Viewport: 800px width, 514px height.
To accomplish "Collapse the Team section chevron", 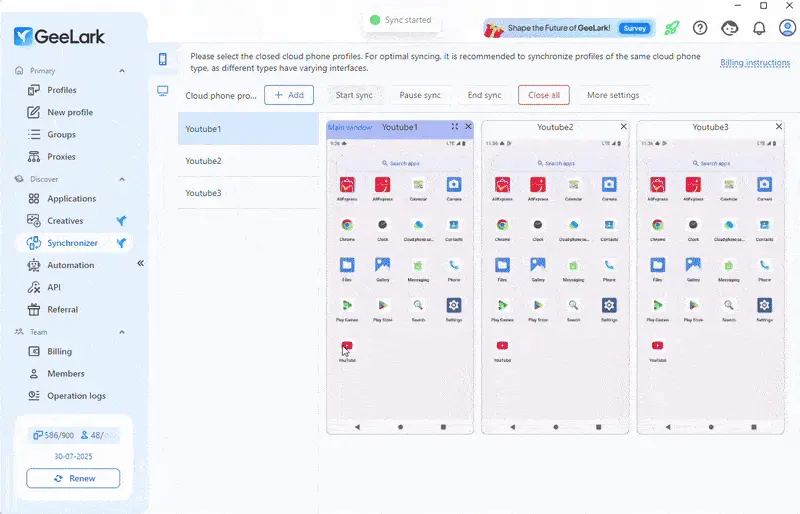I will 122,332.
